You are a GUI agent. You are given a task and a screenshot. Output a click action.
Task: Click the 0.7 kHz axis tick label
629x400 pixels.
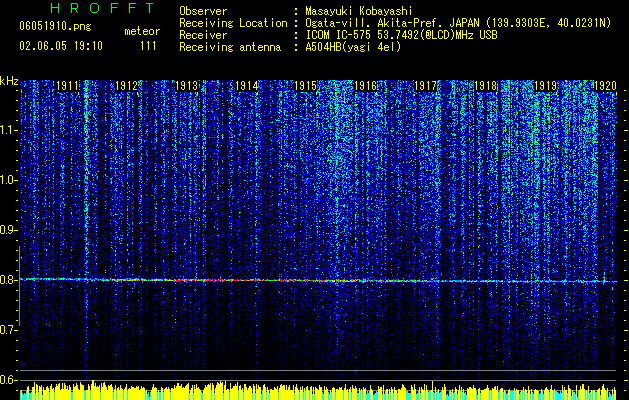(x=9, y=330)
